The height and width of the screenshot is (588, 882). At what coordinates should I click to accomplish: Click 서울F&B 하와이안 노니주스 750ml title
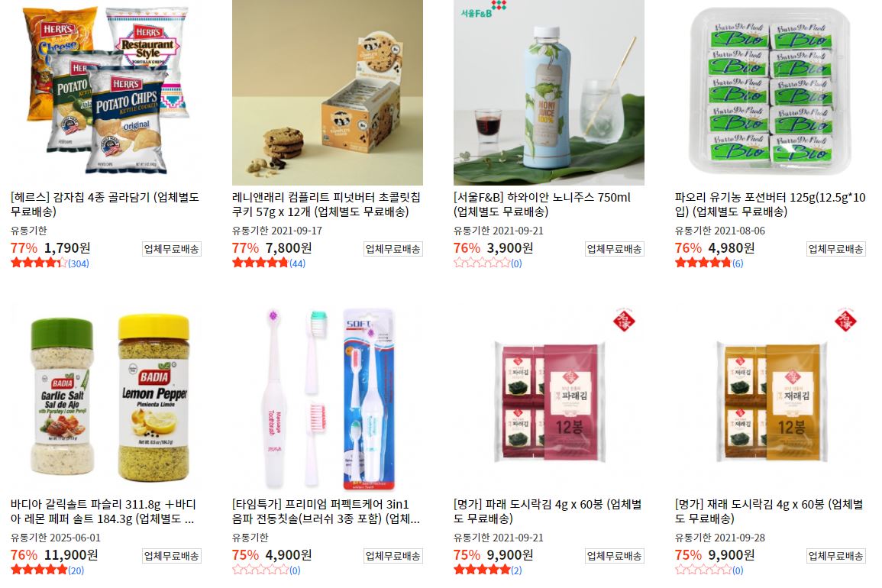(x=542, y=204)
